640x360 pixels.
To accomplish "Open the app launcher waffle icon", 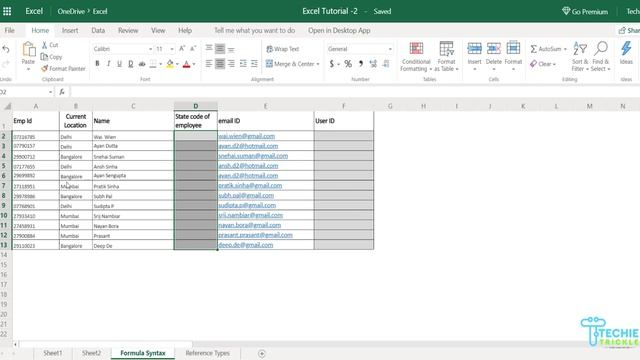I will pos(7,11).
